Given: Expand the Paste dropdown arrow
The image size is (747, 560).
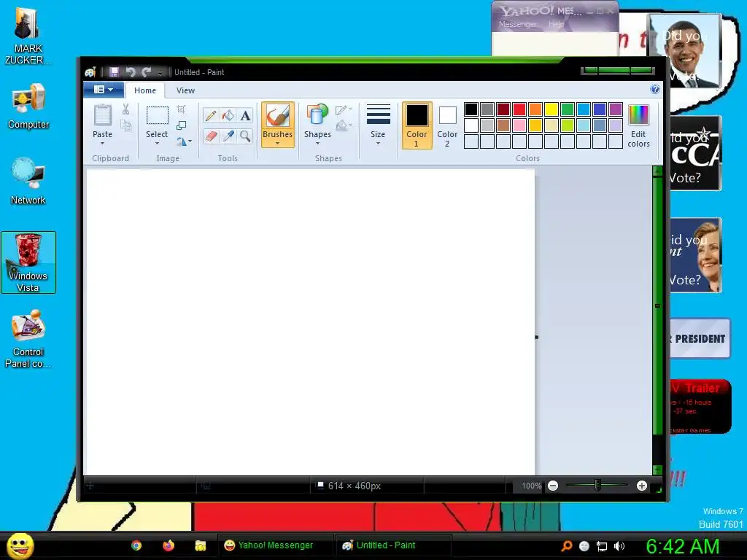Looking at the screenshot, I should pyautogui.click(x=102, y=144).
